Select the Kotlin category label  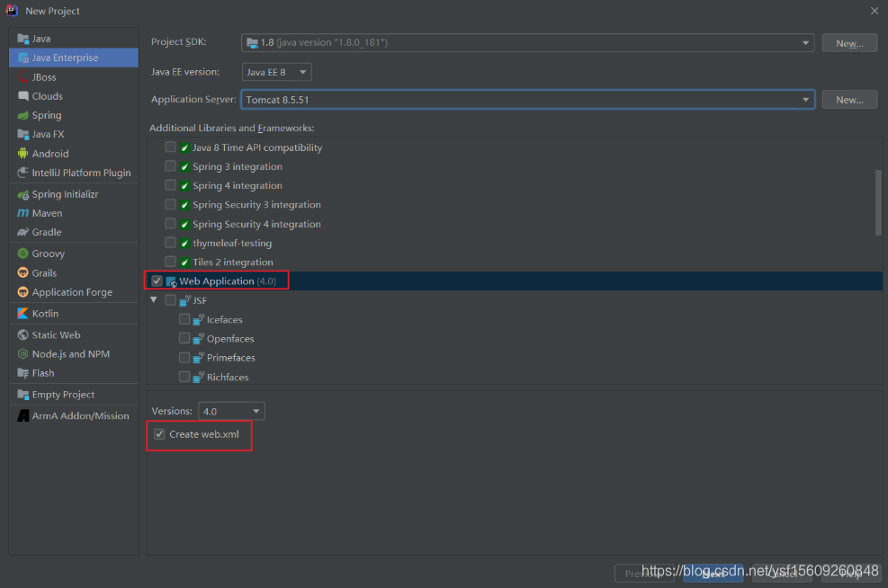(45, 314)
